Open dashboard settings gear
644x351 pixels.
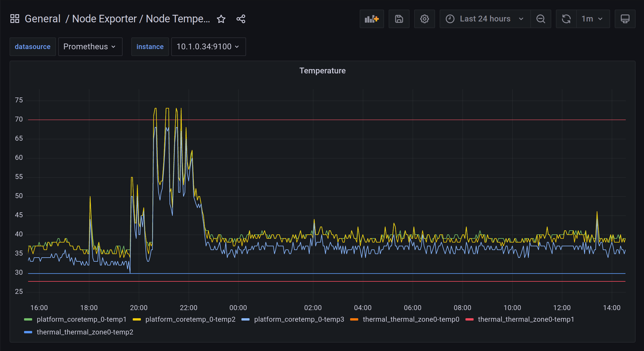pyautogui.click(x=424, y=19)
